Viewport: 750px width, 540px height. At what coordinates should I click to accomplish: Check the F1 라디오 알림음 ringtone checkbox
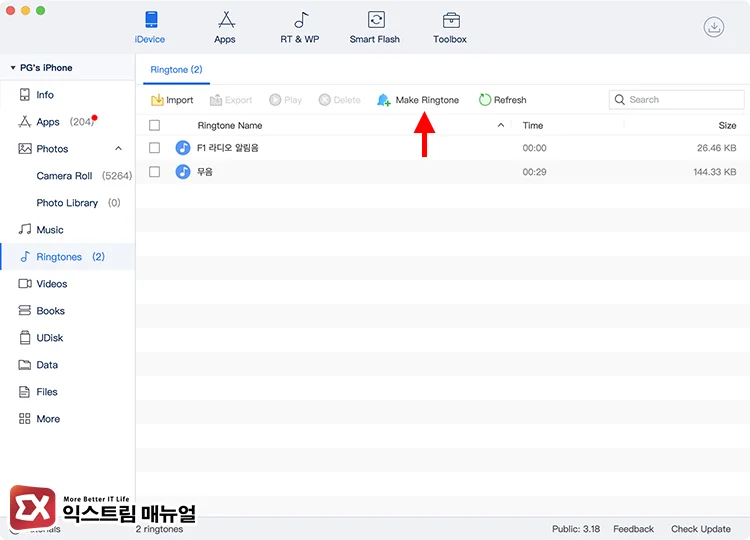(x=154, y=148)
